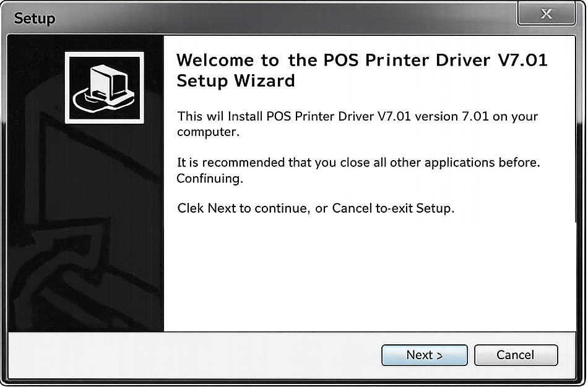Click the Setup title text
The height and width of the screenshot is (387, 588).
pyautogui.click(x=35, y=19)
